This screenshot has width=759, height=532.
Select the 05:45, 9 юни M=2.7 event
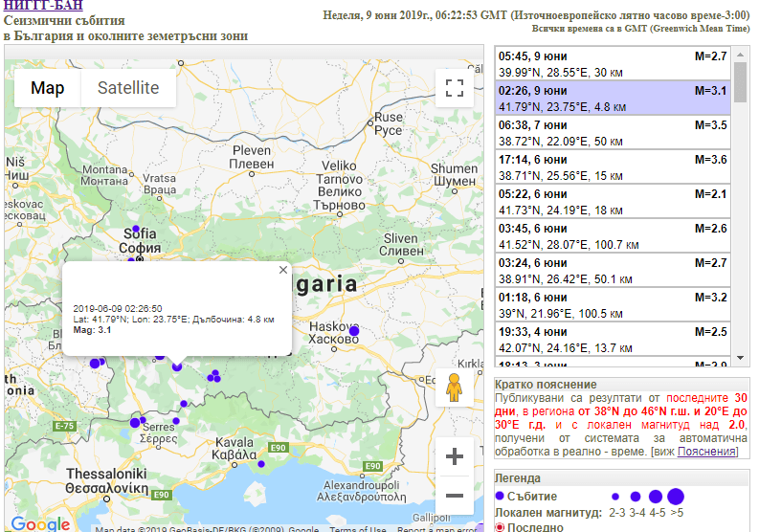pos(613,64)
